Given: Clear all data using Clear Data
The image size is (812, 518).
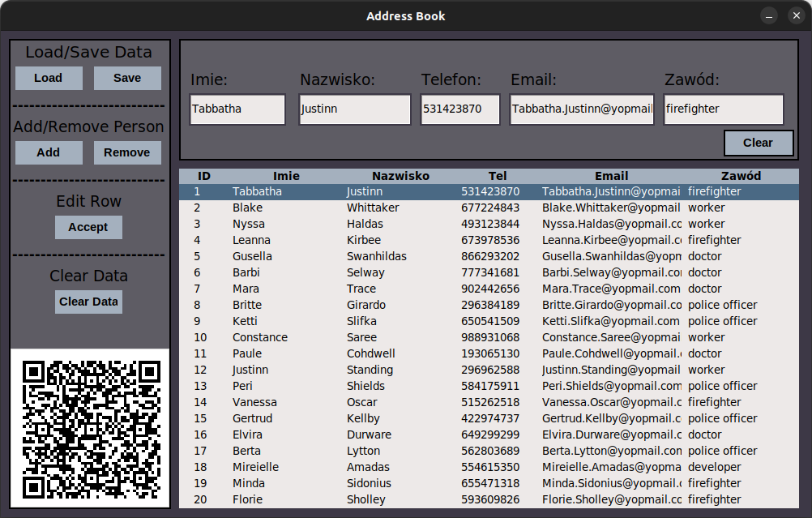Looking at the screenshot, I should (88, 302).
